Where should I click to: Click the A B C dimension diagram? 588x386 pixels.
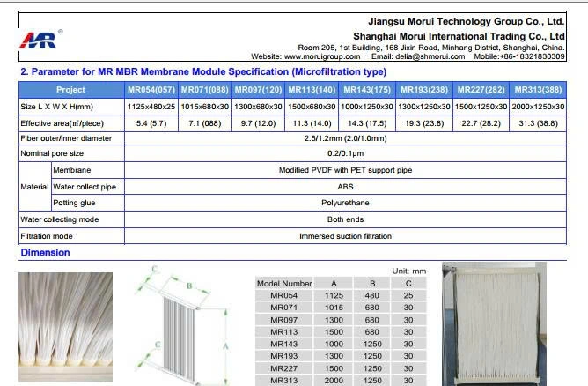click(x=182, y=325)
